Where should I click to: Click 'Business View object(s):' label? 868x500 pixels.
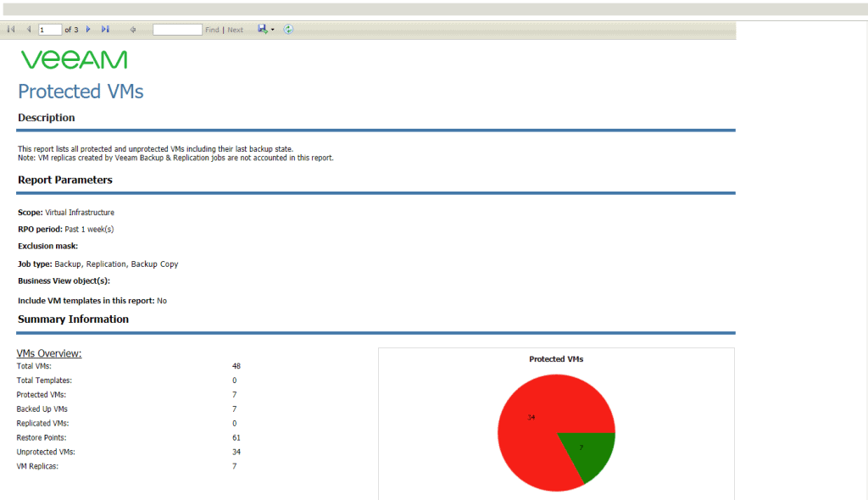pos(64,281)
